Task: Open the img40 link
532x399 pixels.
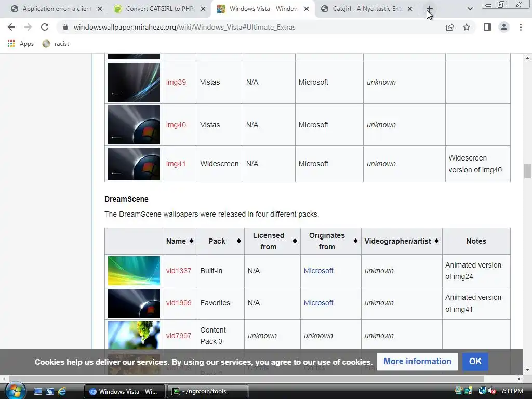Action: pos(176,125)
